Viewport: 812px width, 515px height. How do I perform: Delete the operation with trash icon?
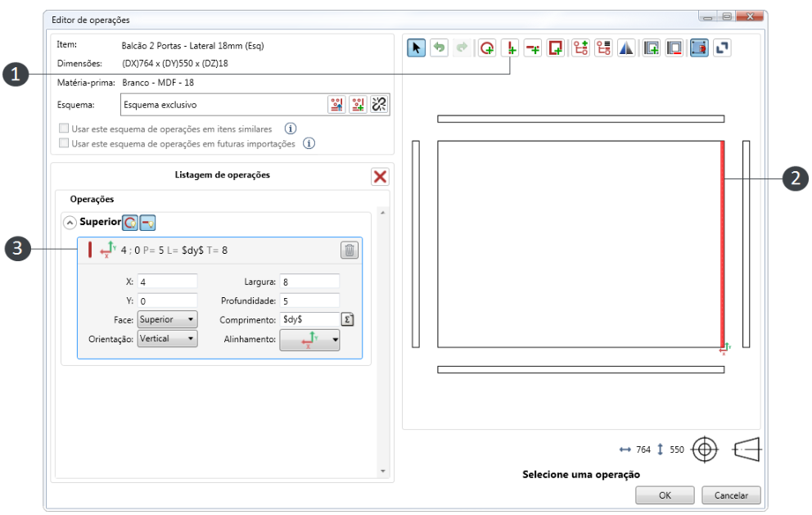click(349, 251)
